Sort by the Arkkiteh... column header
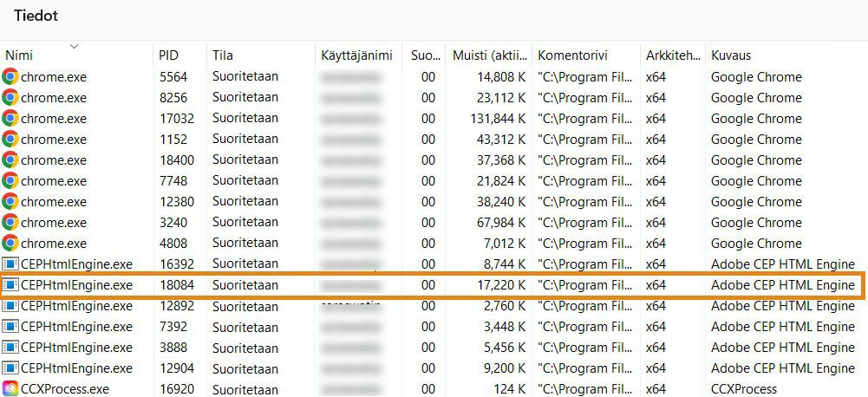Screen dimensions: 868x397 tap(671, 55)
